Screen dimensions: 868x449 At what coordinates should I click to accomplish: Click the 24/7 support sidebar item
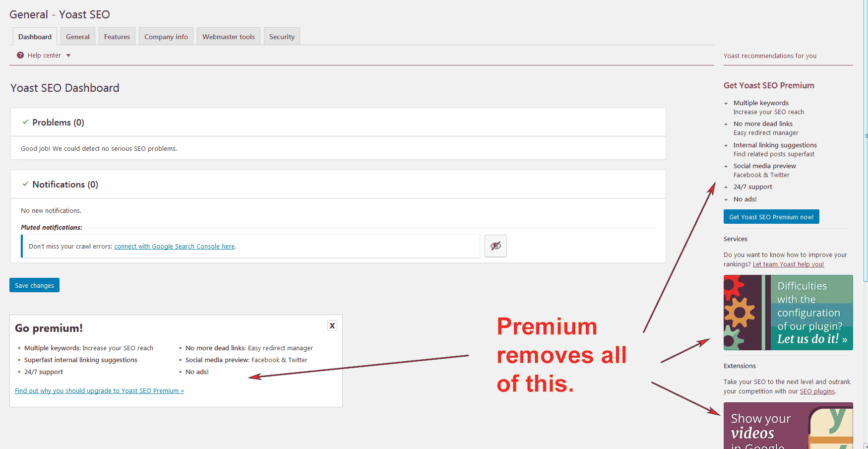point(752,187)
